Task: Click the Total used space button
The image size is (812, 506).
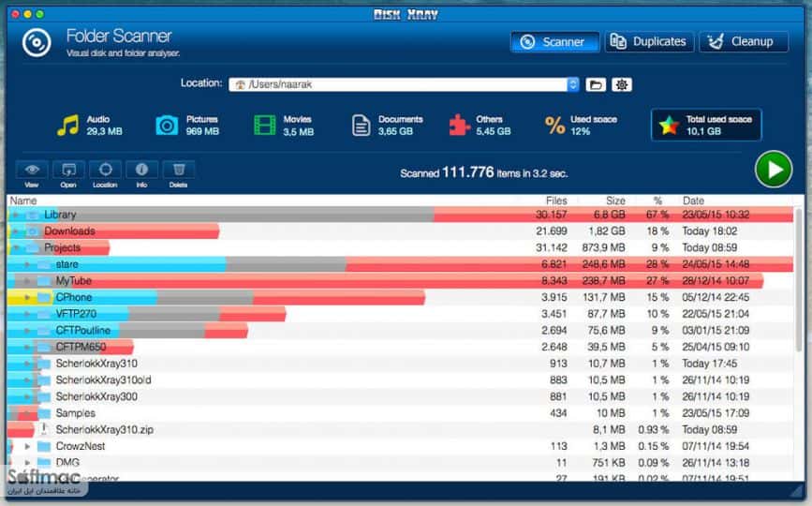Action: pyautogui.click(x=706, y=125)
